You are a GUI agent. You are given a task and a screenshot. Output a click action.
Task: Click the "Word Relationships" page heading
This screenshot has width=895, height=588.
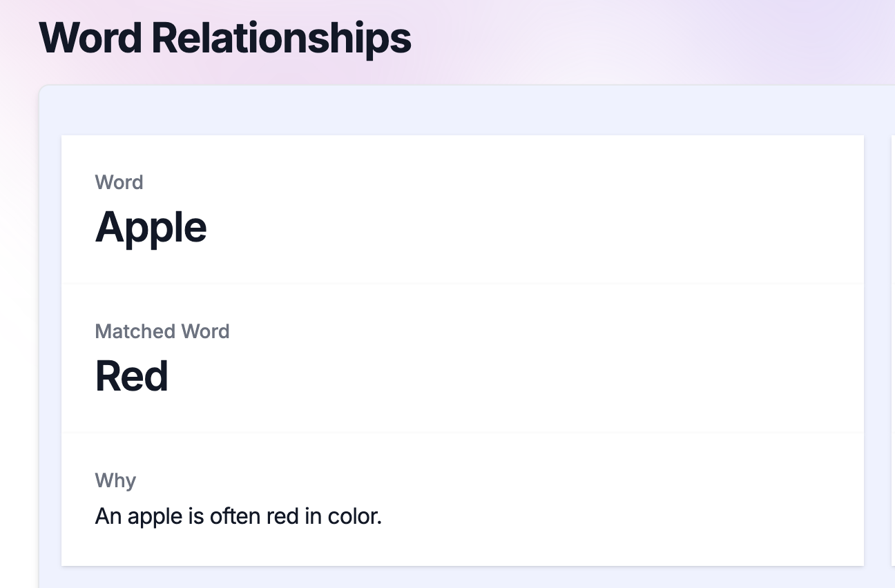225,38
